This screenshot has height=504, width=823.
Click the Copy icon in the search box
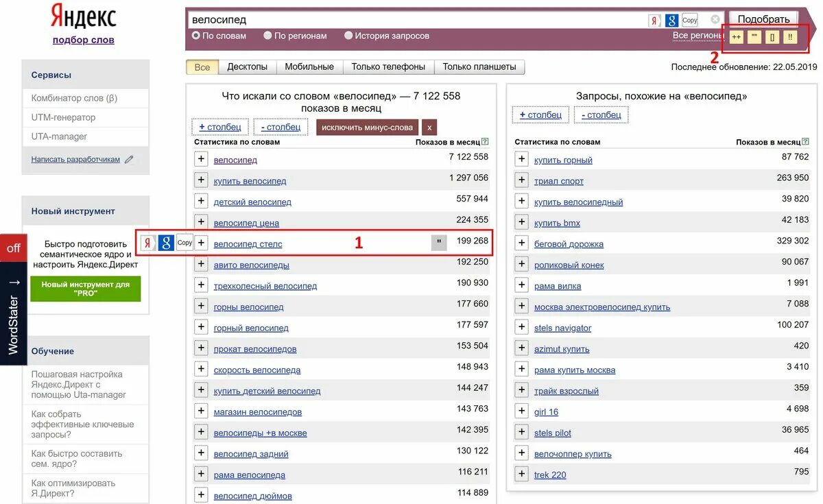[x=690, y=21]
